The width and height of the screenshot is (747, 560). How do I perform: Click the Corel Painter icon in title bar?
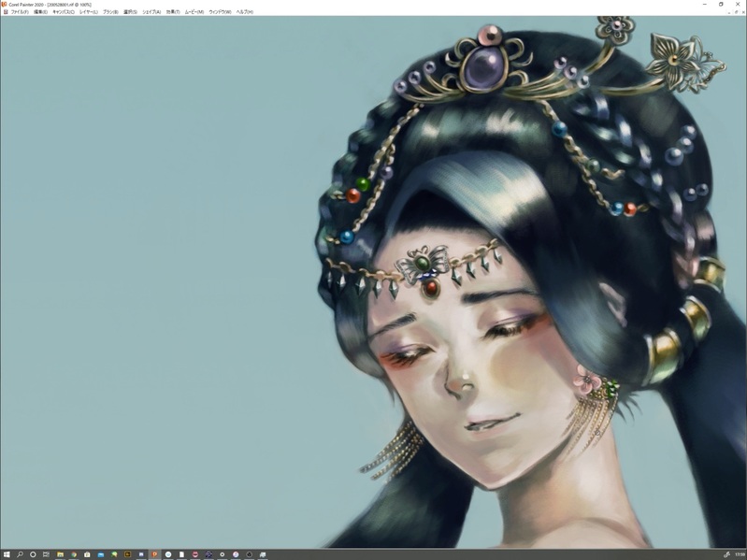point(5,5)
